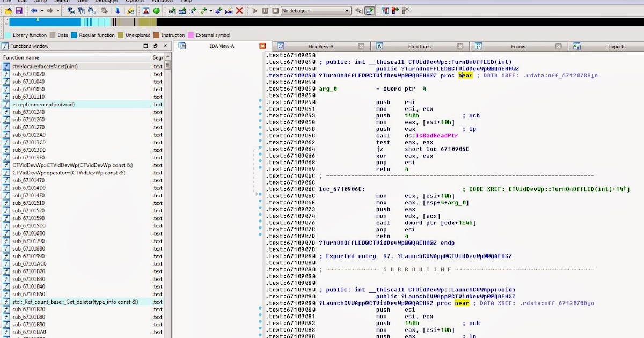Click the blue down-arrow jump icon
The height and width of the screenshot is (338, 644).
pos(118,11)
